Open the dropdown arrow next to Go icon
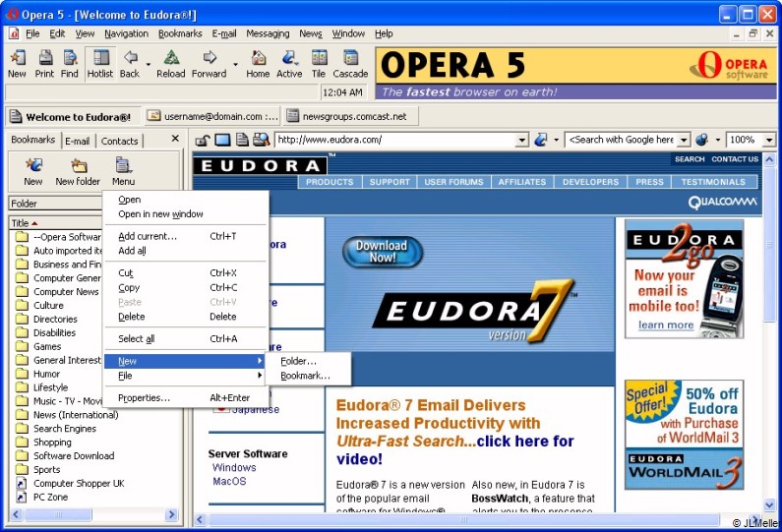Image resolution: width=782 pixels, height=532 pixels. (x=556, y=140)
